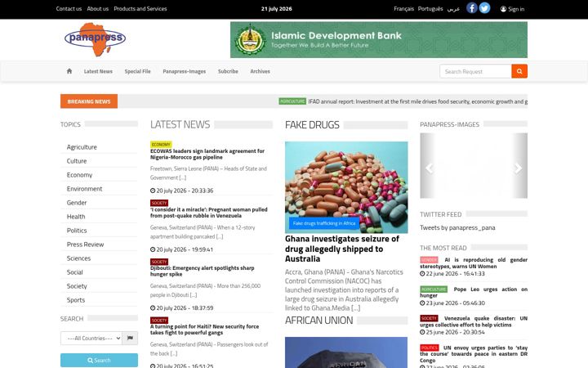The width and height of the screenshot is (588, 368).
Task: Open Pope Leo urges action on hunger
Action: click(x=474, y=292)
